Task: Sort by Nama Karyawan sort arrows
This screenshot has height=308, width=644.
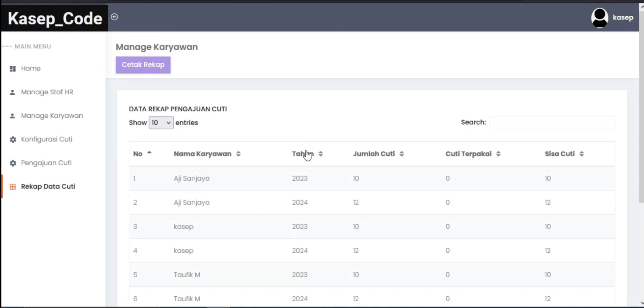Action: [238, 154]
